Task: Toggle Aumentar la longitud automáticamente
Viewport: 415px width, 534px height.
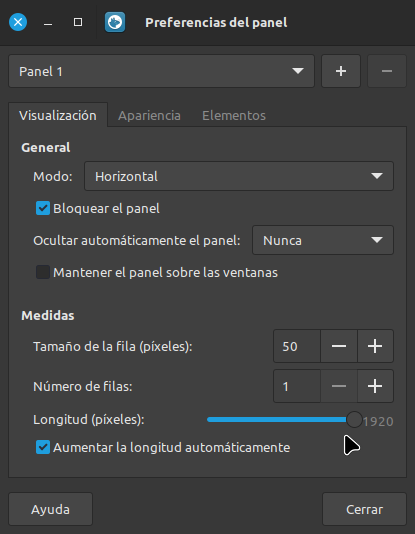Action: (x=43, y=447)
